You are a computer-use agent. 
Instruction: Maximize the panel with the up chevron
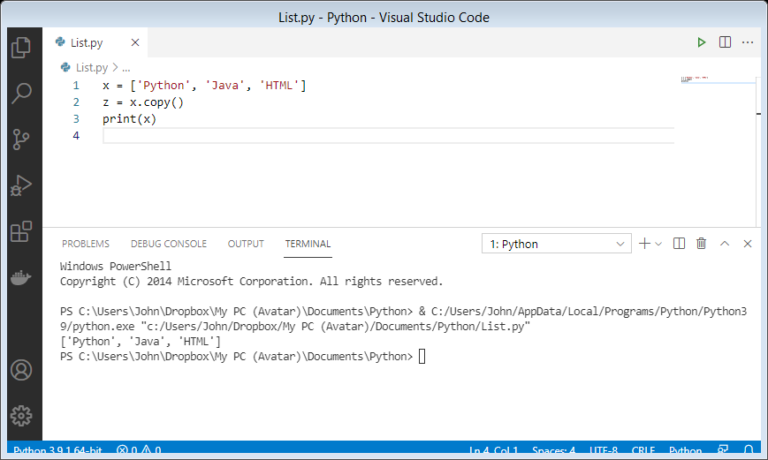(724, 243)
